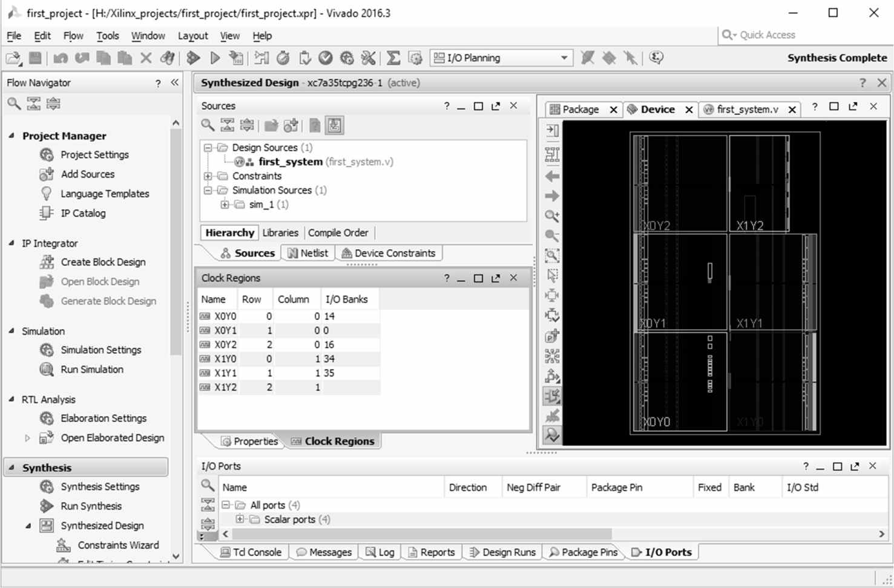The width and height of the screenshot is (894, 588).
Task: Open the Tcl Console tab
Action: [251, 552]
